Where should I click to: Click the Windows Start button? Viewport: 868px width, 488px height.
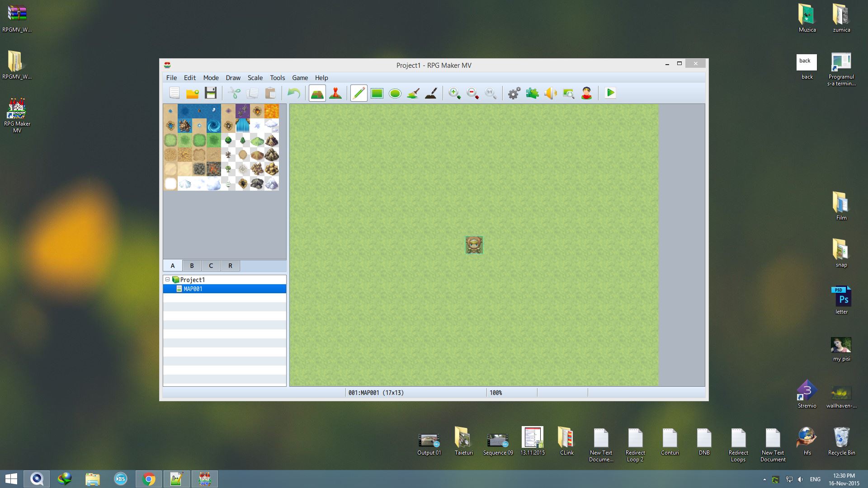[11, 479]
